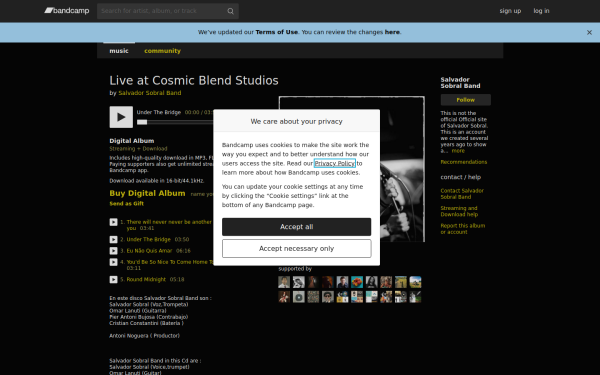Screen dimensions: 600x375
Task: Open second supporter avatar in bottom row
Action: (x=298, y=297)
